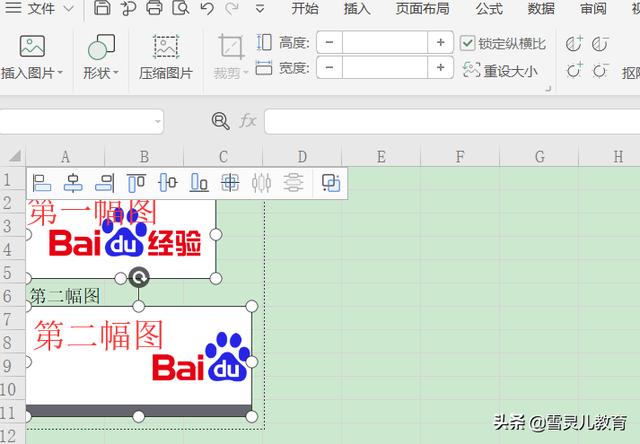
Task: Expand quick access toolbar customize arrow
Action: click(260, 9)
